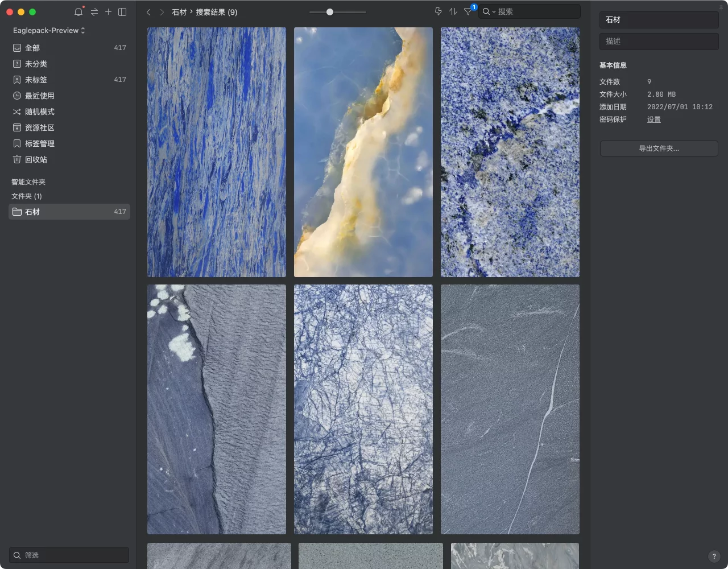
Task: Select 未标签 in the sidebar
Action: point(69,80)
